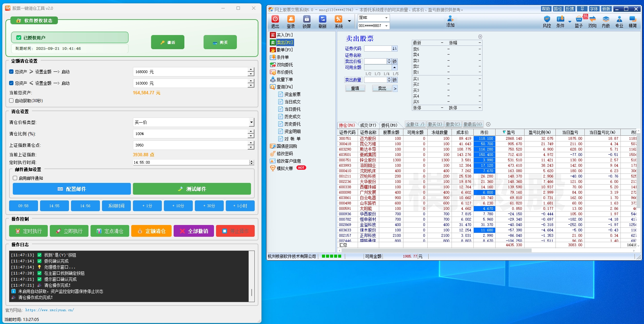Open the 风控 risk control icon

(547, 22)
